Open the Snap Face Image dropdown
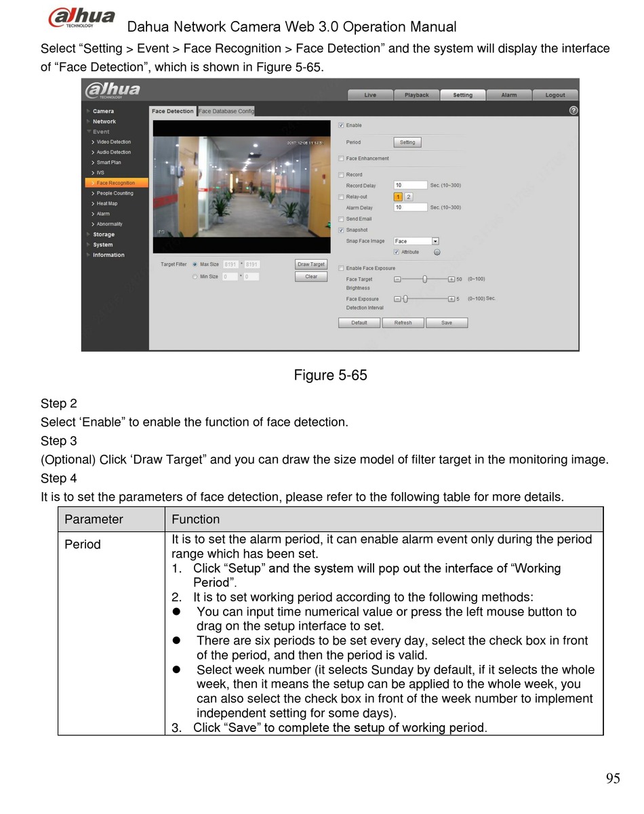This screenshot has height=814, width=644. pyautogui.click(x=416, y=241)
